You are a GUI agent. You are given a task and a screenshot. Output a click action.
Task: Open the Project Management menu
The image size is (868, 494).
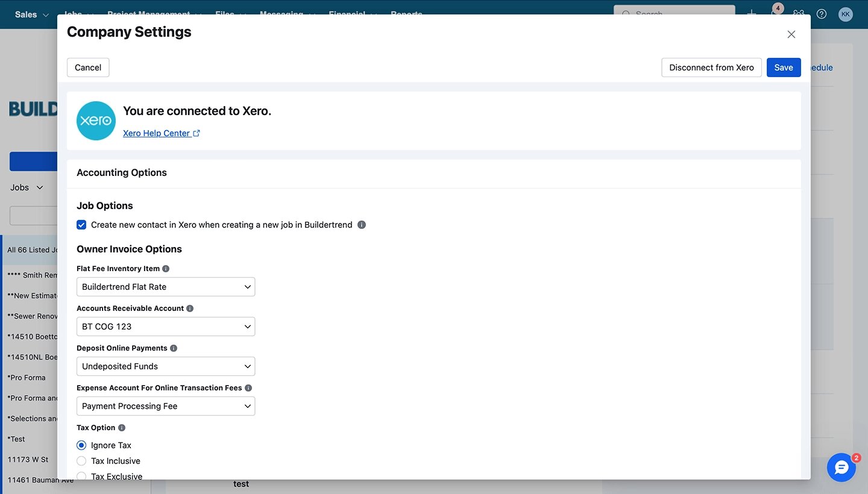pyautogui.click(x=149, y=14)
